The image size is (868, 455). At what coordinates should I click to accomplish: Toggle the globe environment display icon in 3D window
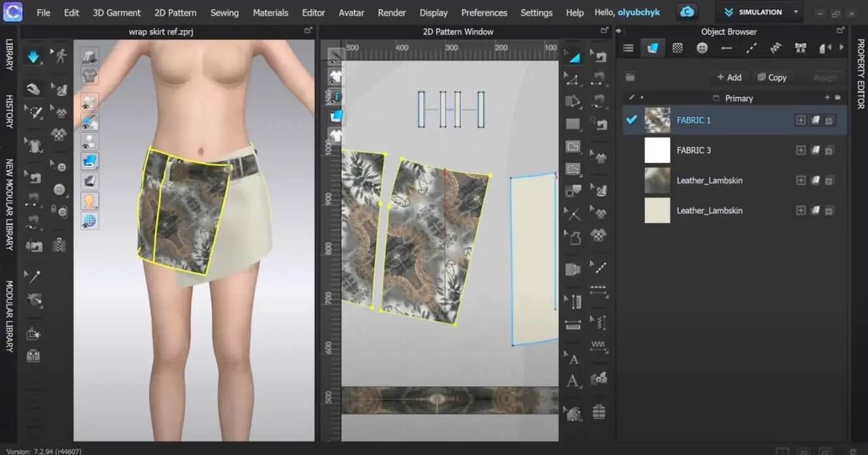coord(89,220)
